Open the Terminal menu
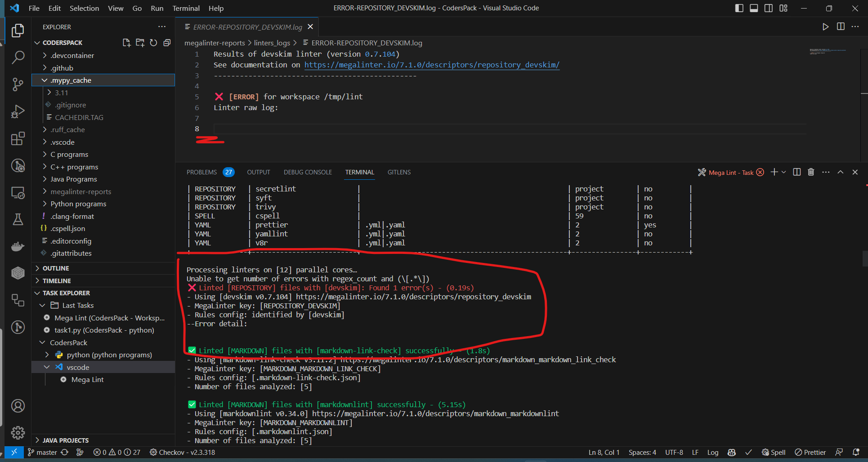Viewport: 868px width, 462px height. coord(186,8)
